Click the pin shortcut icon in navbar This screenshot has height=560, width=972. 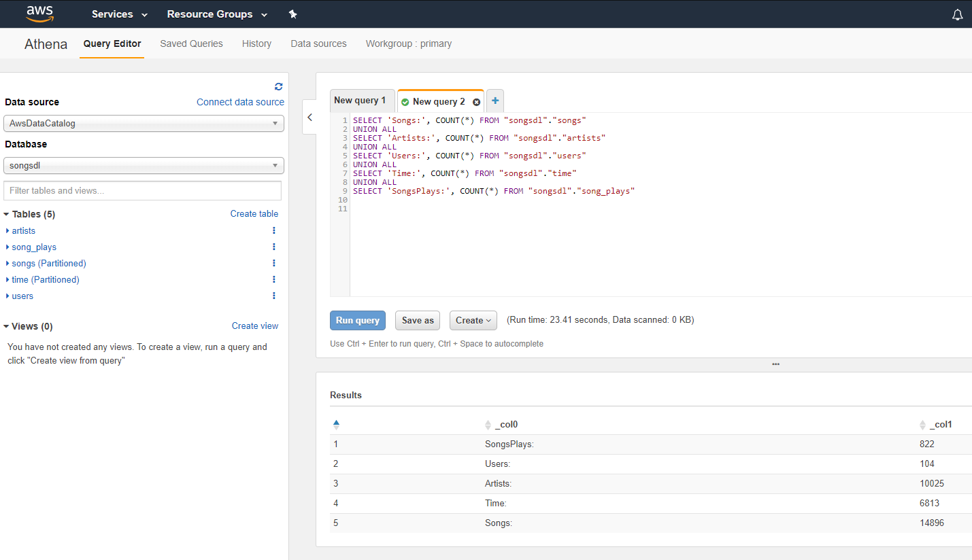click(x=293, y=14)
